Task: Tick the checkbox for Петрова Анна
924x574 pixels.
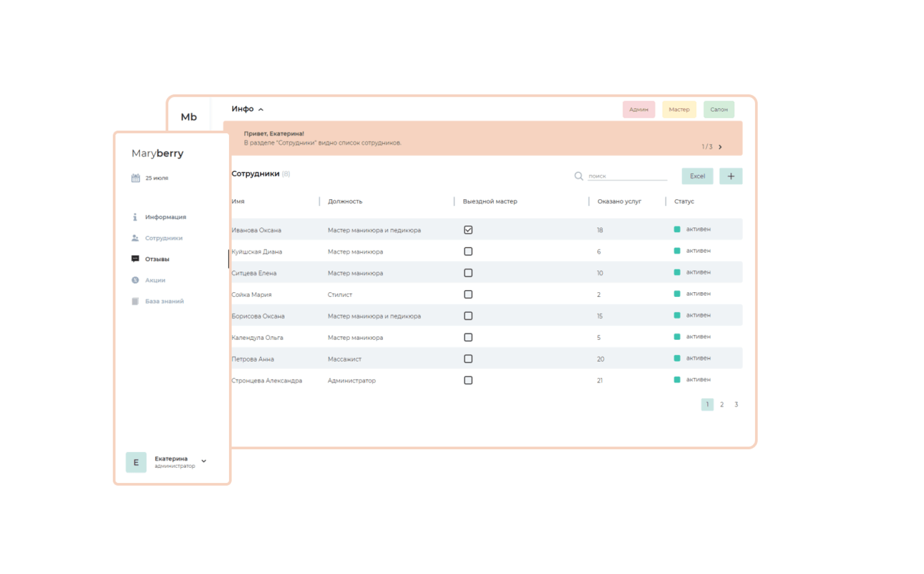Action: [468, 359]
